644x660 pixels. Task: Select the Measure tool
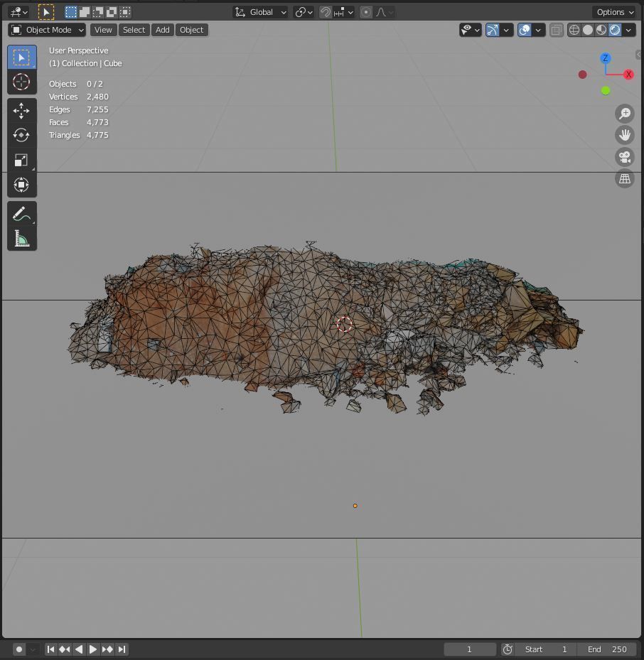(22, 238)
